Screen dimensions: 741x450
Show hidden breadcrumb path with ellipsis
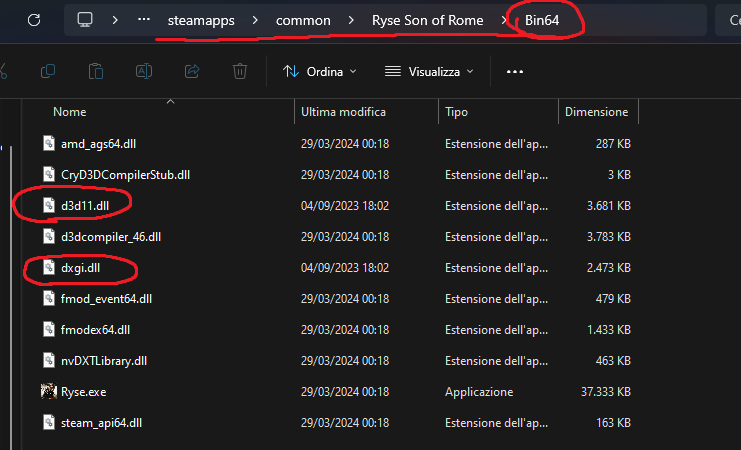click(x=145, y=20)
